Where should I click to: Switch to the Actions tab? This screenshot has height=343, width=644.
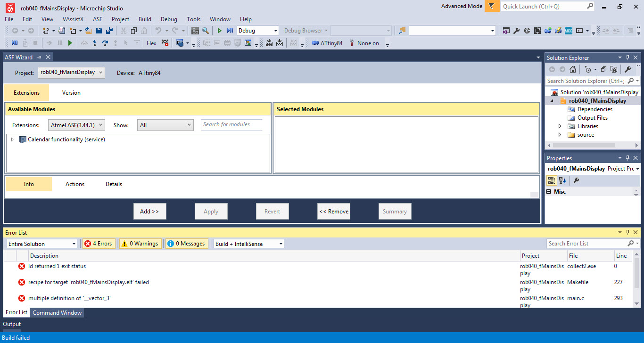point(75,184)
